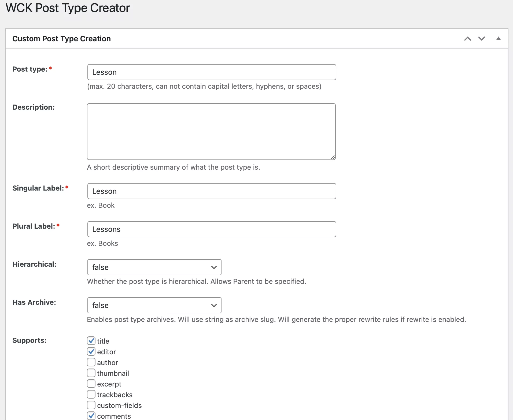Move the metabox up with the up chevron
This screenshot has width=513, height=420.
(468, 39)
